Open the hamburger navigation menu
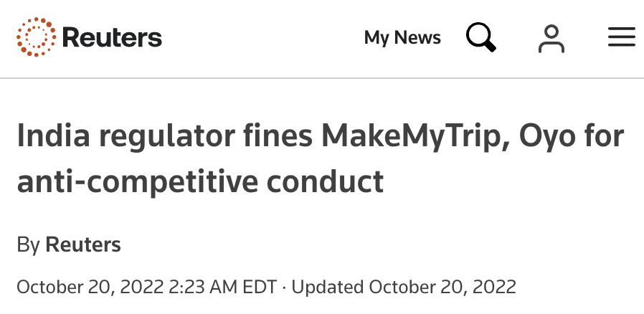This screenshot has width=644, height=314. pyautogui.click(x=621, y=37)
